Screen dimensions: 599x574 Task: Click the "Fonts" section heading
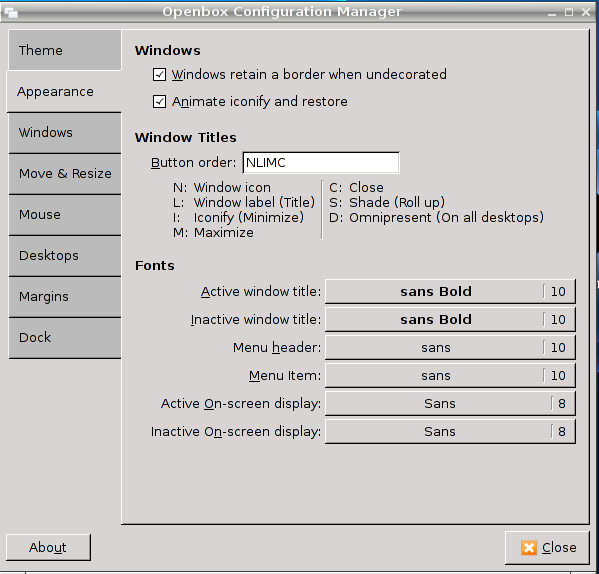pos(155,265)
